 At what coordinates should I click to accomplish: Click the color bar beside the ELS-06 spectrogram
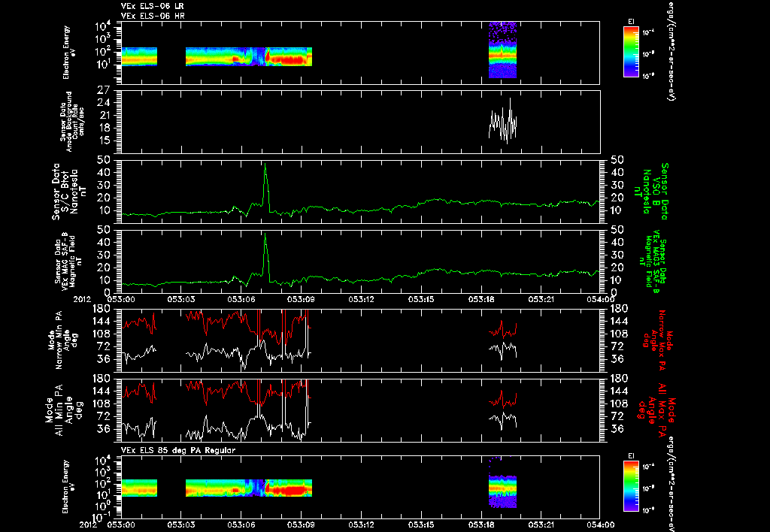pos(631,52)
